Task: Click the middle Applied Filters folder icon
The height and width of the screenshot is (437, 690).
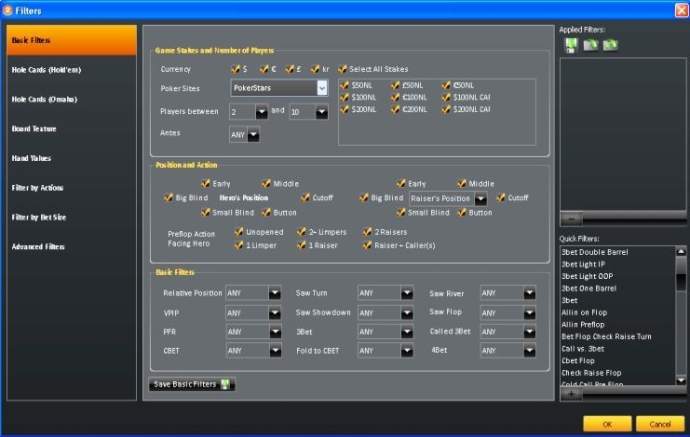Action: [x=590, y=45]
